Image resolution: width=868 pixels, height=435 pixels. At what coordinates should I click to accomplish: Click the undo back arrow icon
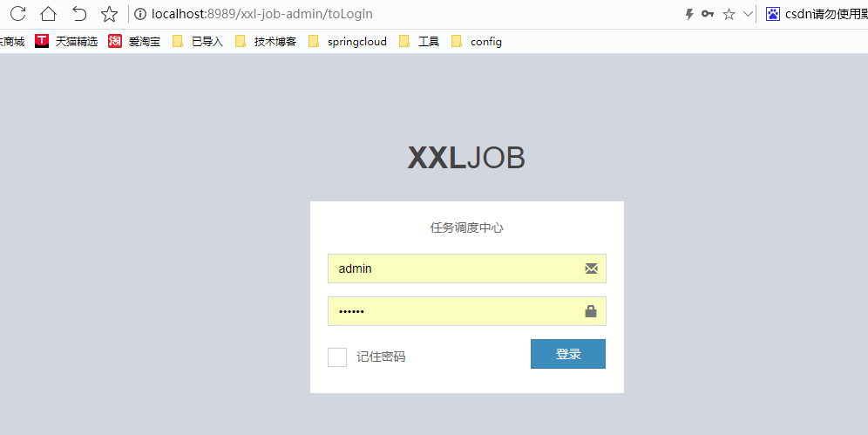point(79,13)
